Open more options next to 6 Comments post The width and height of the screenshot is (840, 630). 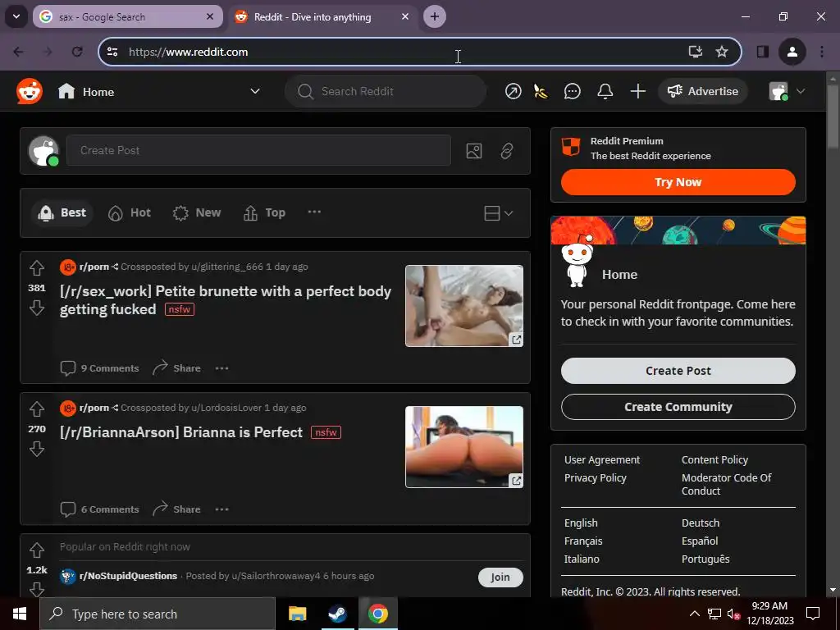click(221, 509)
